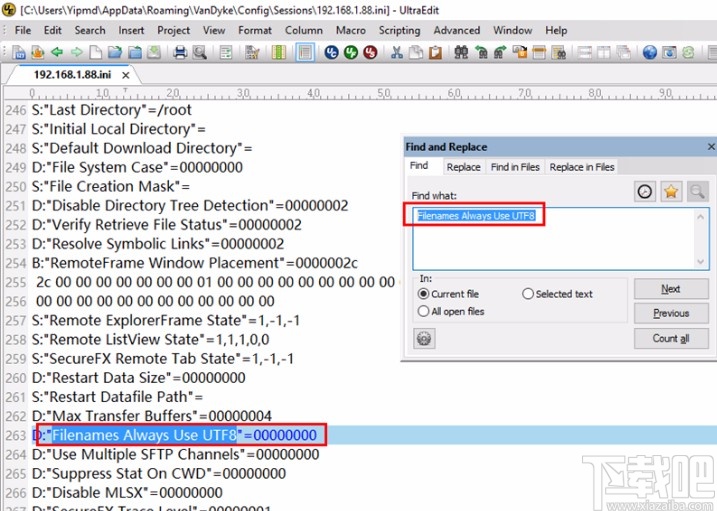Click the Print icon in the toolbar
The height and width of the screenshot is (511, 717).
(181, 52)
